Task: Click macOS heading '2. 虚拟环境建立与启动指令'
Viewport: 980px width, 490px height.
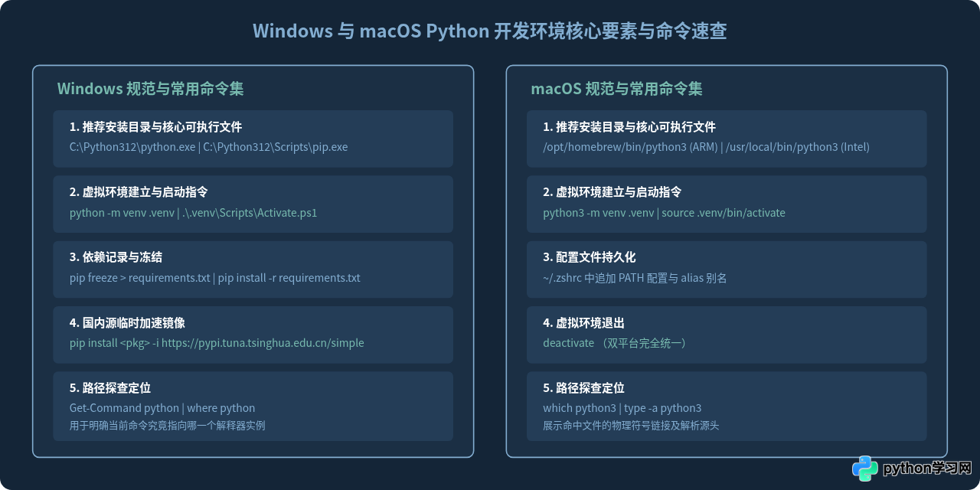Action: coord(612,192)
